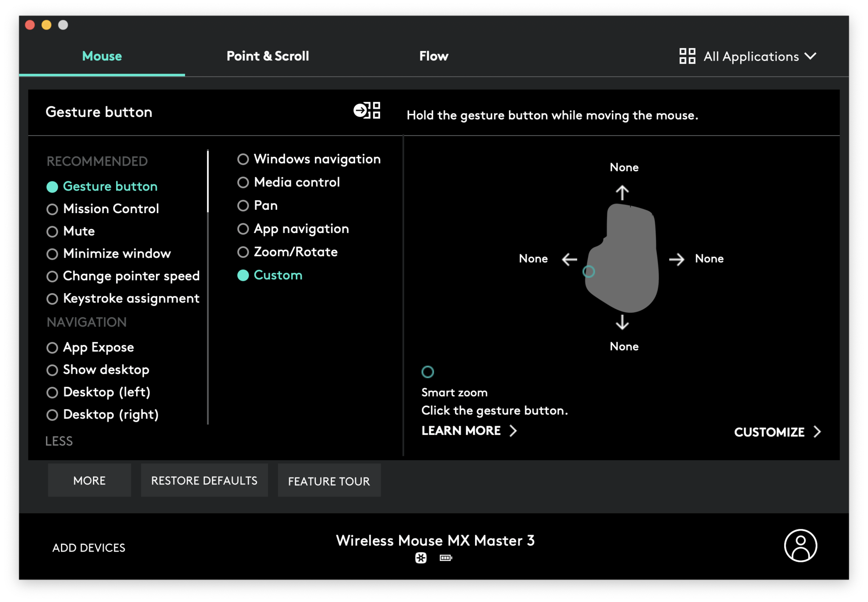Click the None label below mouse
The height and width of the screenshot is (602, 868).
point(624,347)
